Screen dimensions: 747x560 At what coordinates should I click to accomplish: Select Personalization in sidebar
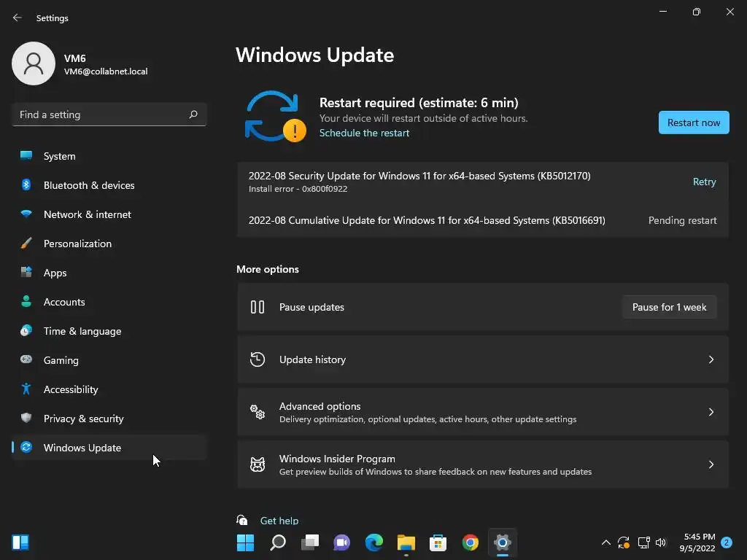109,244
